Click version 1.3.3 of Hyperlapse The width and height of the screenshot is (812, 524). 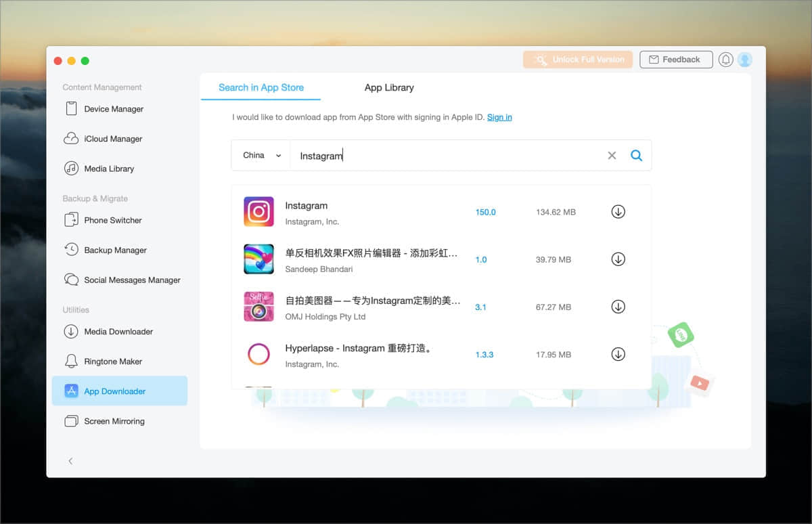click(x=484, y=354)
